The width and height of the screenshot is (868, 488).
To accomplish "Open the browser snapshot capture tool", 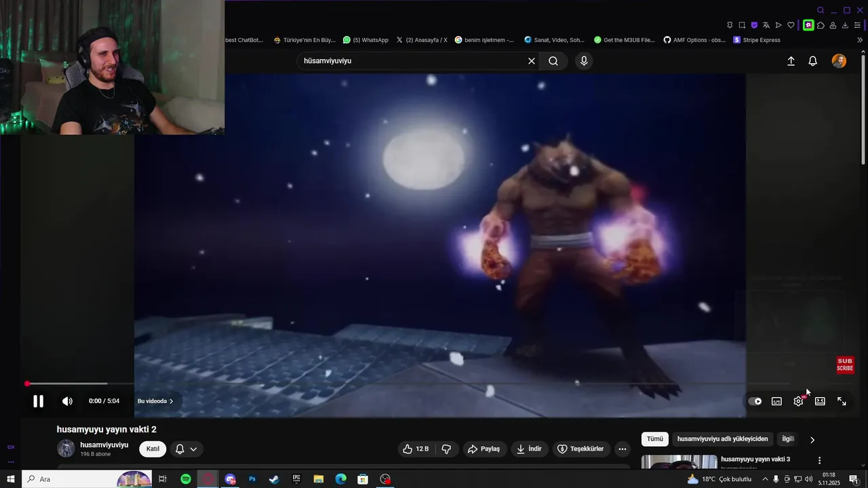I will 742,25.
